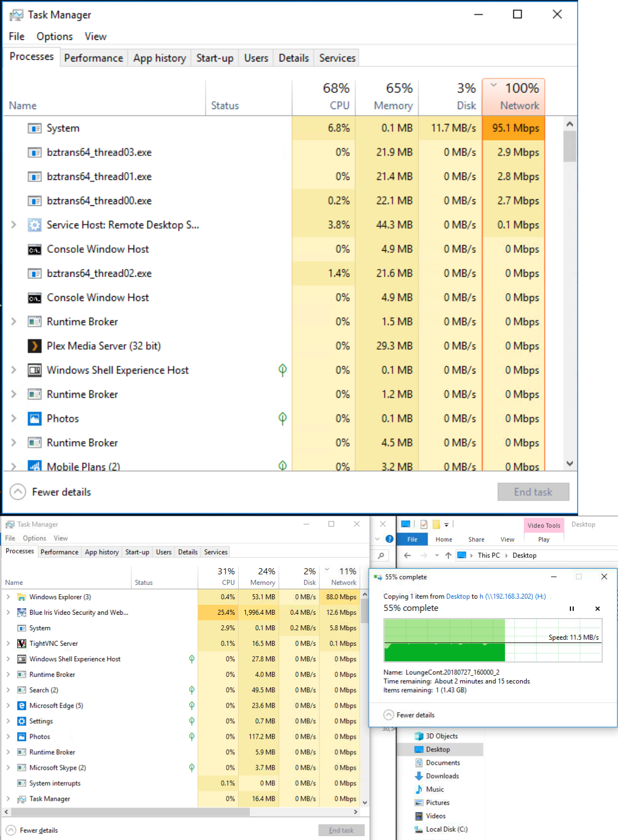Click the vertical scrollbar thumb in larger Task Manager
Image resolution: width=618 pixels, height=840 pixels.
click(570, 147)
